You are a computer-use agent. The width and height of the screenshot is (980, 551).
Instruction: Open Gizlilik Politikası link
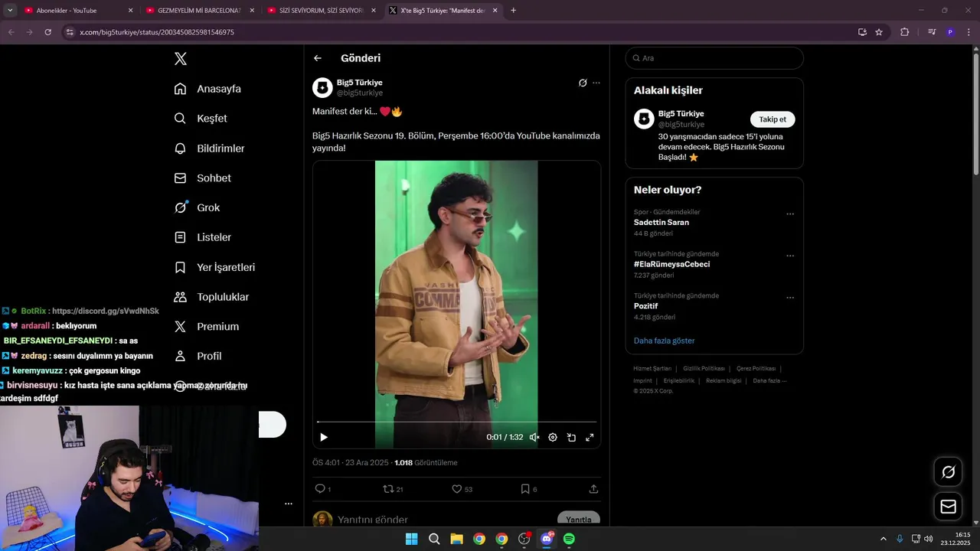pos(704,368)
